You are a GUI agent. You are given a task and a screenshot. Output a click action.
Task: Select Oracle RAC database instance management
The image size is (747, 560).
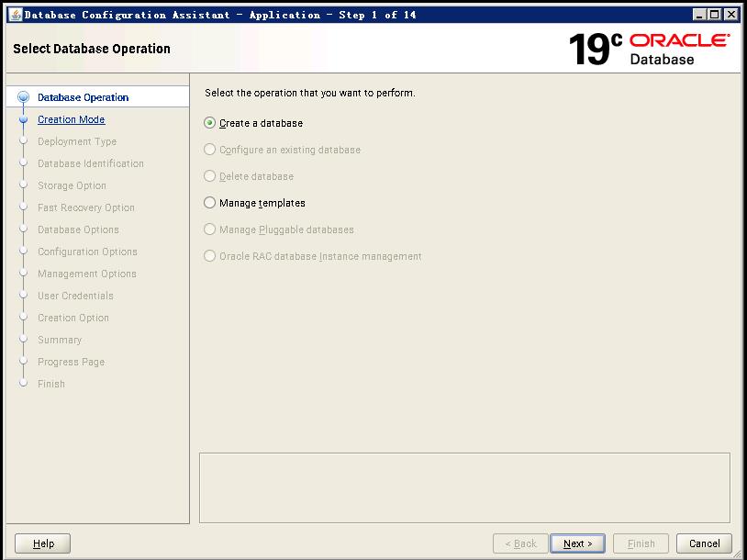pos(209,256)
